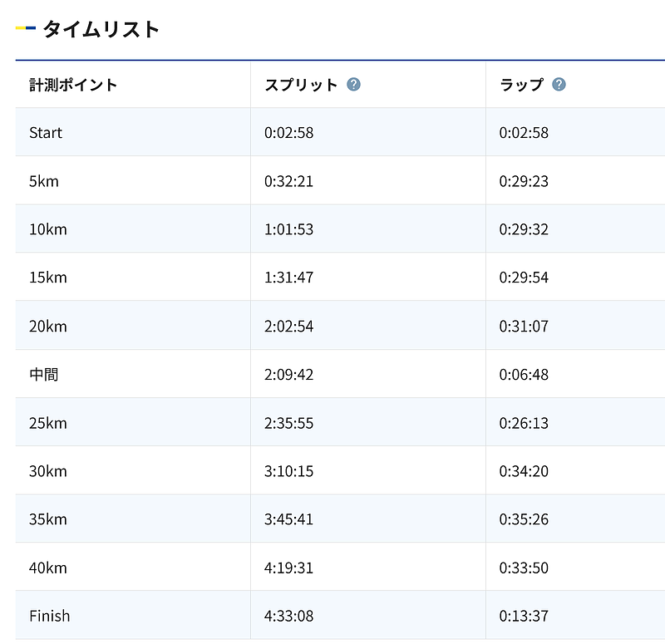This screenshot has height=644, width=665.
Task: Click the 25km split time 2:35:55
Action: (x=288, y=423)
